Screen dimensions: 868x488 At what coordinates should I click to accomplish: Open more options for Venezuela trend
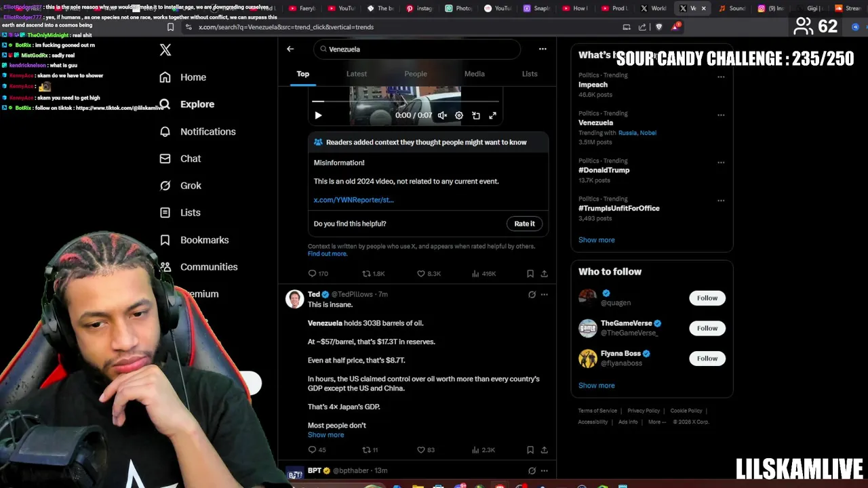tap(721, 115)
